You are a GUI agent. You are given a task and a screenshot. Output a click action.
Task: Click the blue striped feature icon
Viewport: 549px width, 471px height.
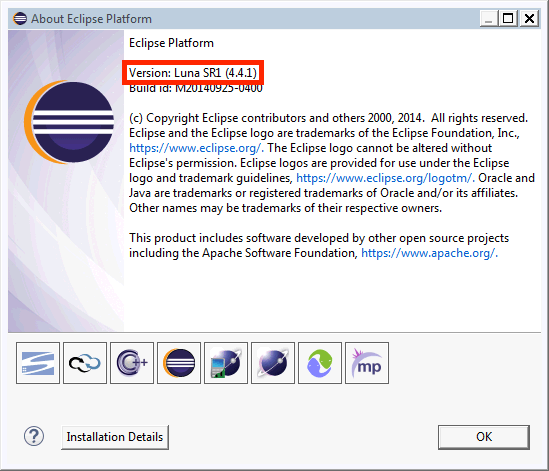point(38,363)
